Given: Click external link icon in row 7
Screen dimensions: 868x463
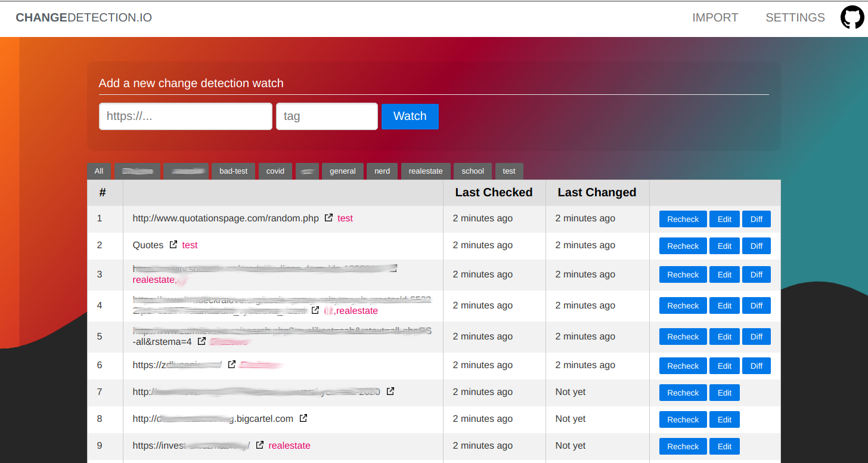Looking at the screenshot, I should click(390, 391).
